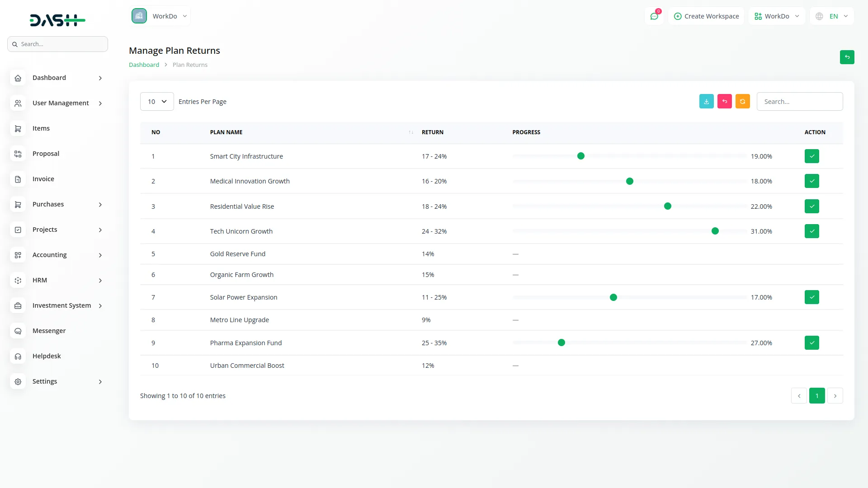Open the entries per page dropdown
Image resolution: width=868 pixels, height=488 pixels.
(157, 102)
